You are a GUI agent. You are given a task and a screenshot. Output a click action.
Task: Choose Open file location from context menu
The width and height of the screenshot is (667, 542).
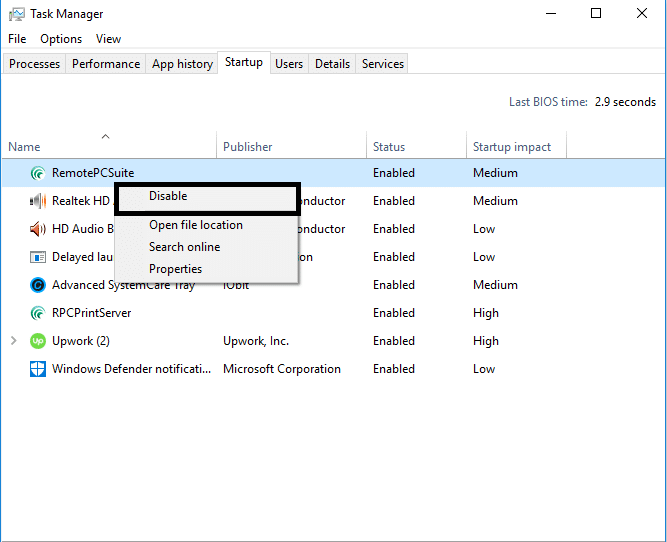(x=196, y=225)
